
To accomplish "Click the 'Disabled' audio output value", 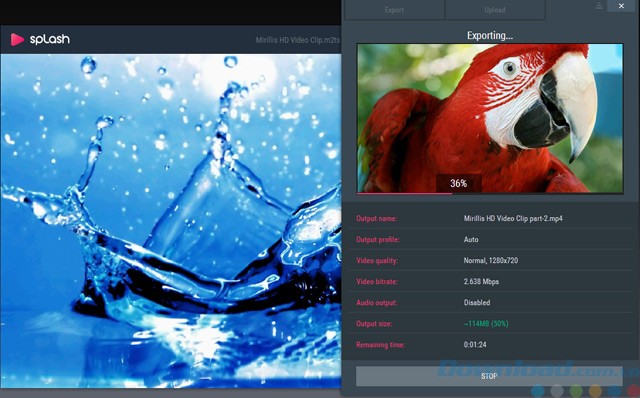I will [x=477, y=302].
